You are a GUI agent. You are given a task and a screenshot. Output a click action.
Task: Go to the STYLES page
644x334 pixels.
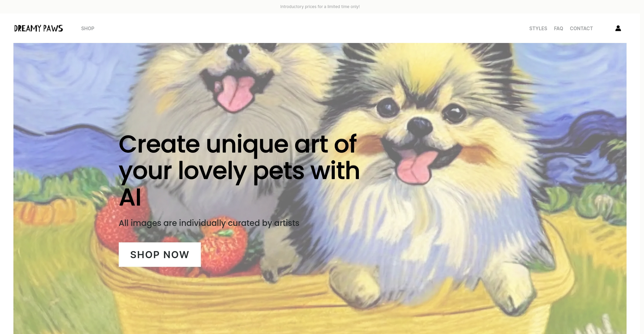(x=538, y=29)
